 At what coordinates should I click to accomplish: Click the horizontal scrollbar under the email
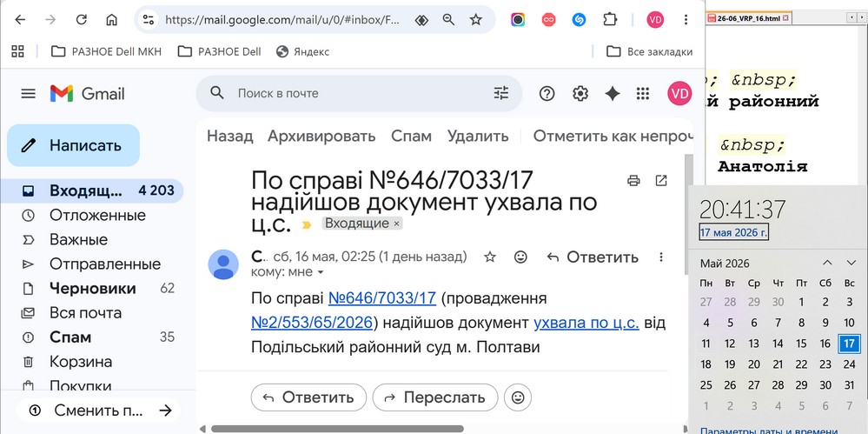point(337,429)
